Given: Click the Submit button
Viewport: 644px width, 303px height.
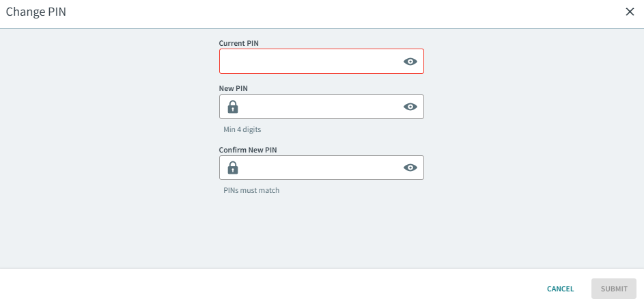Looking at the screenshot, I should coord(613,289).
